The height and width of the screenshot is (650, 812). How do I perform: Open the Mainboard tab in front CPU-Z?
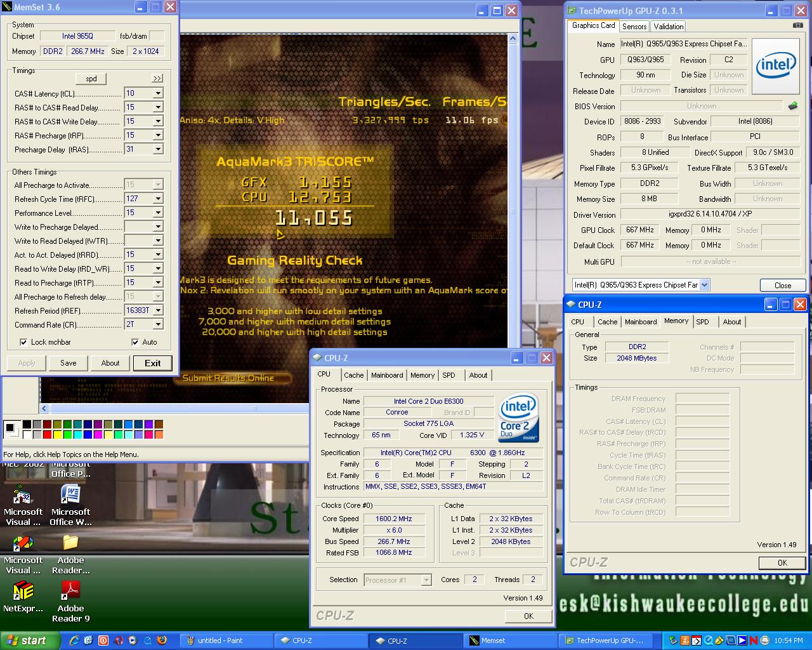click(x=387, y=375)
